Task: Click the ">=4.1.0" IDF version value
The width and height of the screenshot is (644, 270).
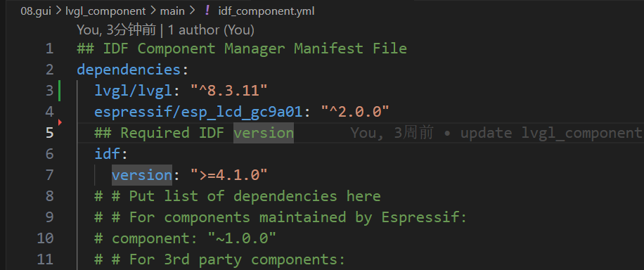Action: tap(228, 175)
